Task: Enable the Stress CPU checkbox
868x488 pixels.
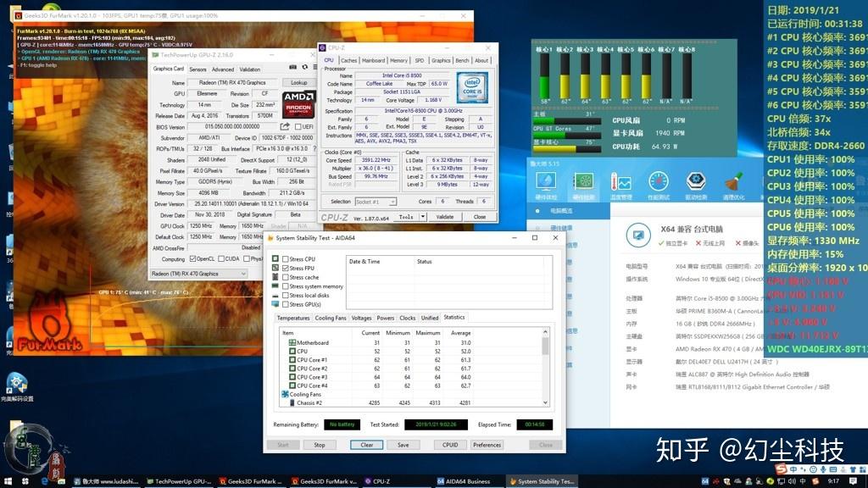Action: pyautogui.click(x=285, y=259)
